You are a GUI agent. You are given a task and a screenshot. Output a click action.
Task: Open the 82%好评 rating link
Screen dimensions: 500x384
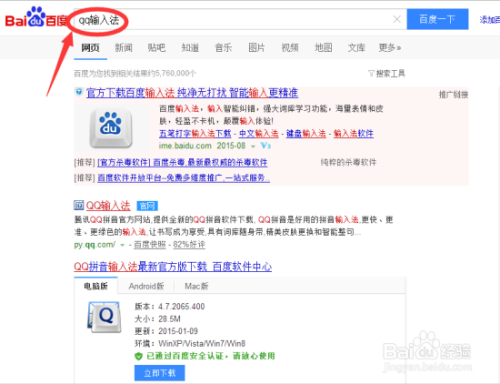(189, 245)
